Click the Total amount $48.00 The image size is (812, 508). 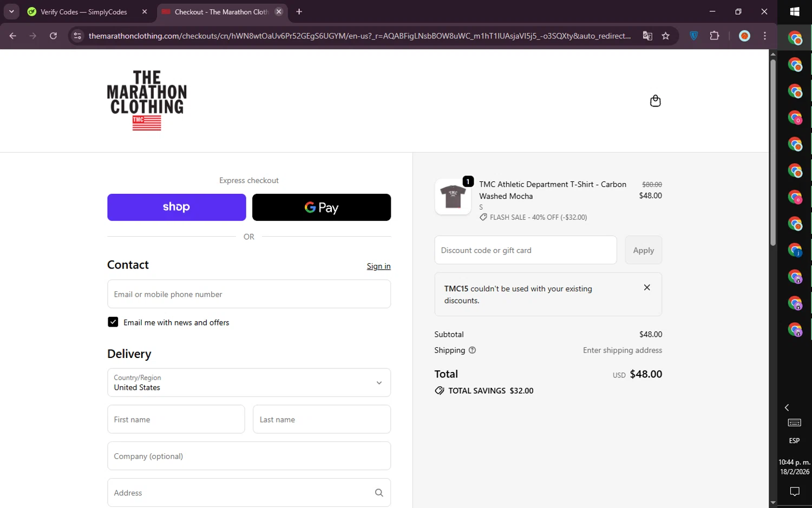[646, 374]
